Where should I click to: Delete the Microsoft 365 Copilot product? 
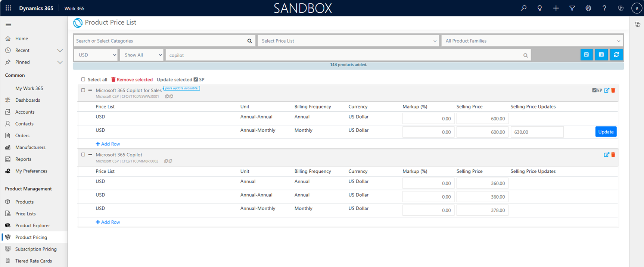(x=613, y=154)
